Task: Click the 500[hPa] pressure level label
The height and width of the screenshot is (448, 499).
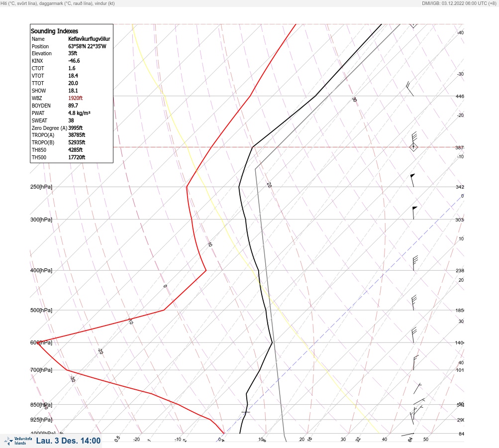Action: click(x=41, y=310)
